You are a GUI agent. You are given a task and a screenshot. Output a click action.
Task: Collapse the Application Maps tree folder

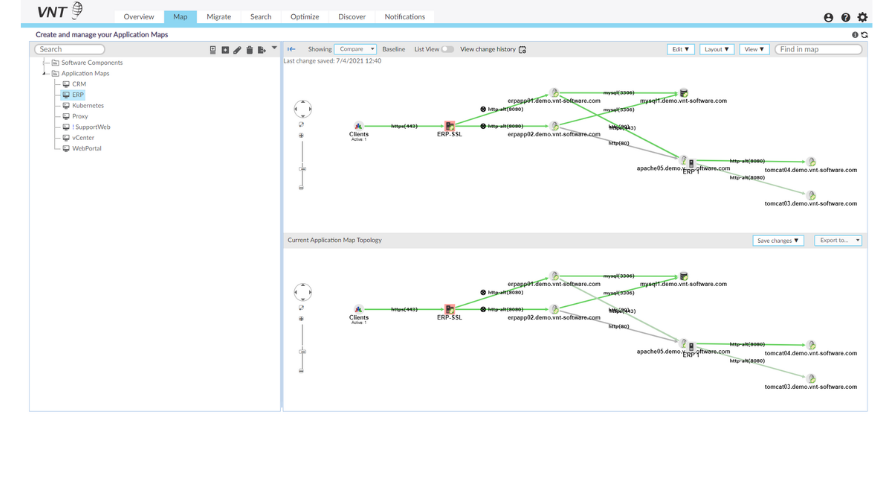point(44,73)
